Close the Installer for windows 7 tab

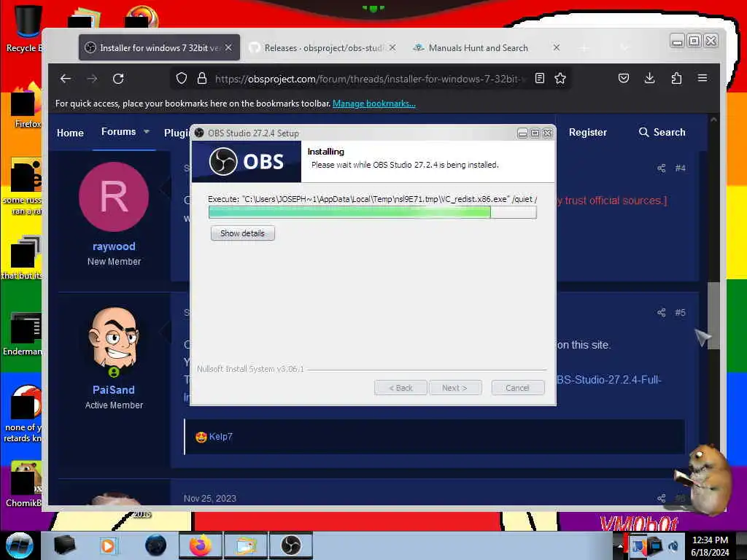[x=228, y=47]
